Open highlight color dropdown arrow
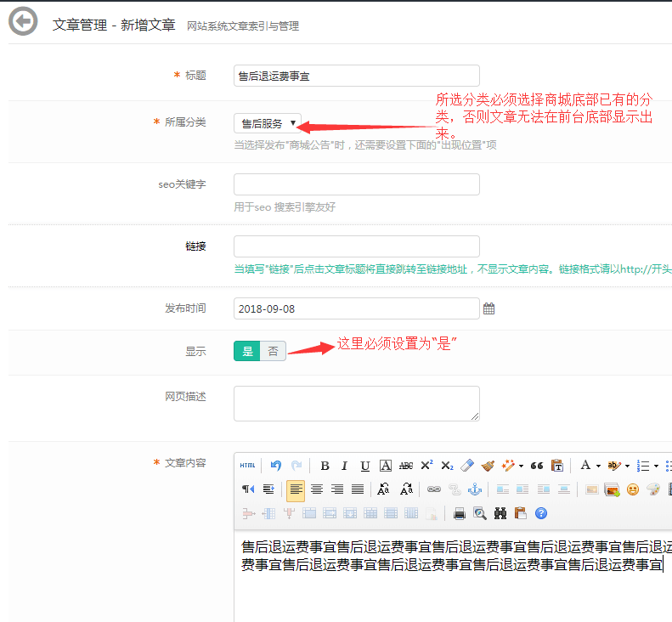Screen dimensions: 672x622 [x=627, y=466]
